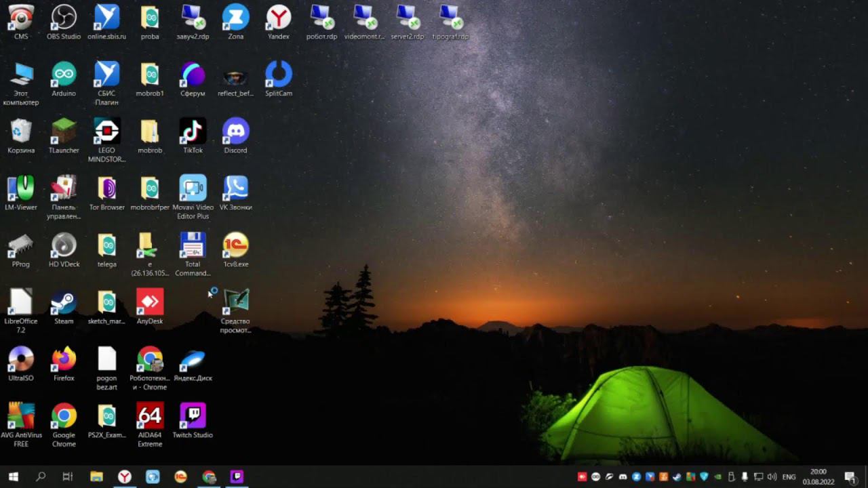Select the server2.rdp remote desktop file
Viewport: 868px width, 488px height.
coord(408,22)
